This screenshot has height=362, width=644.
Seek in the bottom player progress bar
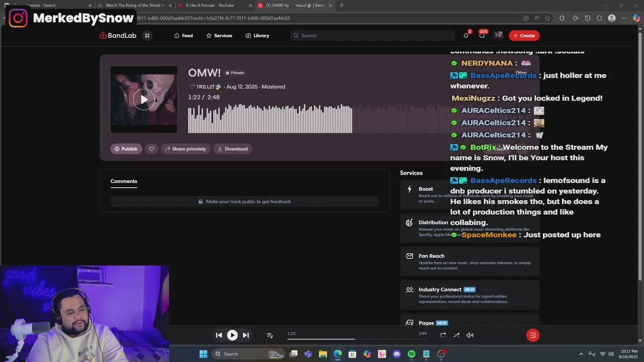click(x=357, y=339)
